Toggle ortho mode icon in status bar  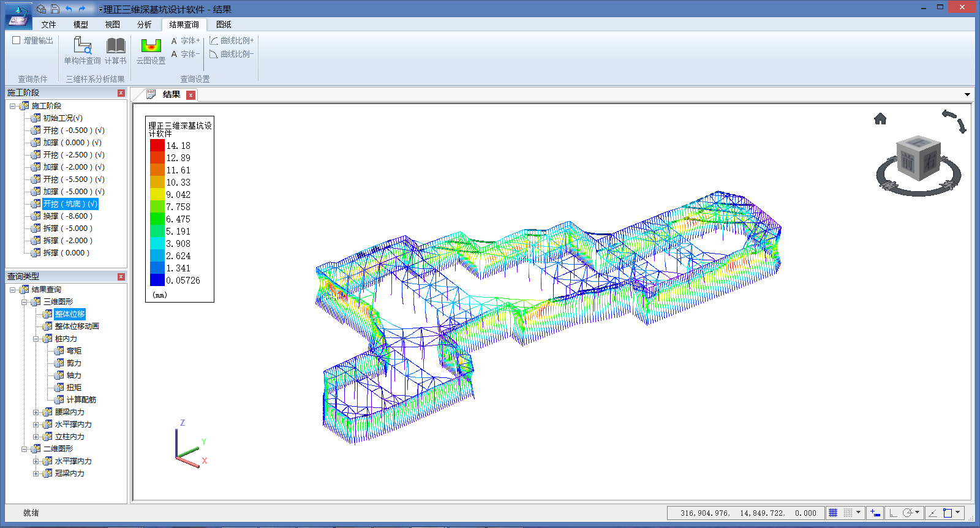coord(894,513)
